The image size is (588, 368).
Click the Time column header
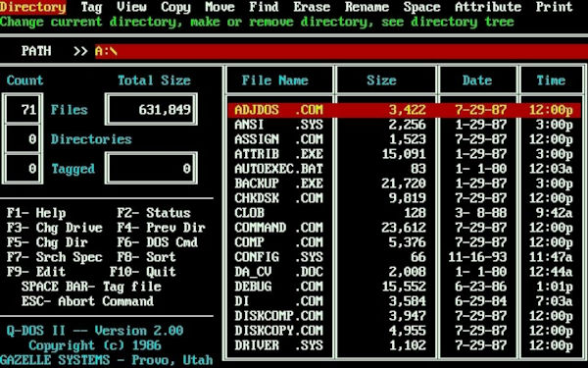(x=551, y=80)
